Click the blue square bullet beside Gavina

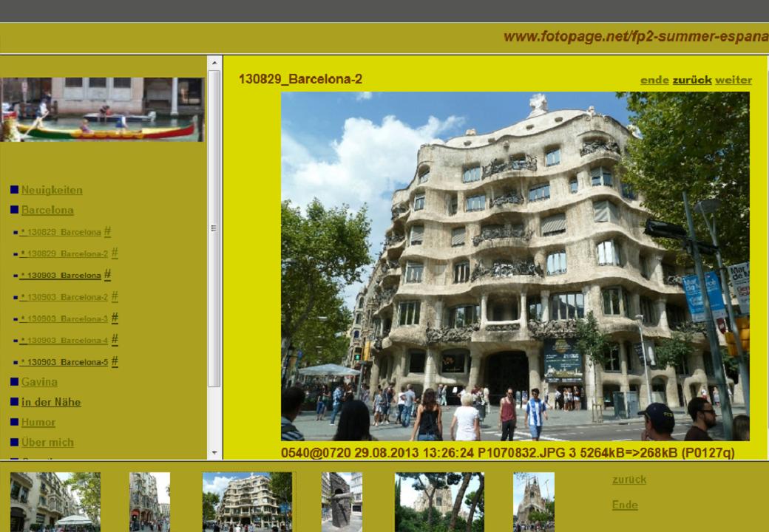point(14,381)
